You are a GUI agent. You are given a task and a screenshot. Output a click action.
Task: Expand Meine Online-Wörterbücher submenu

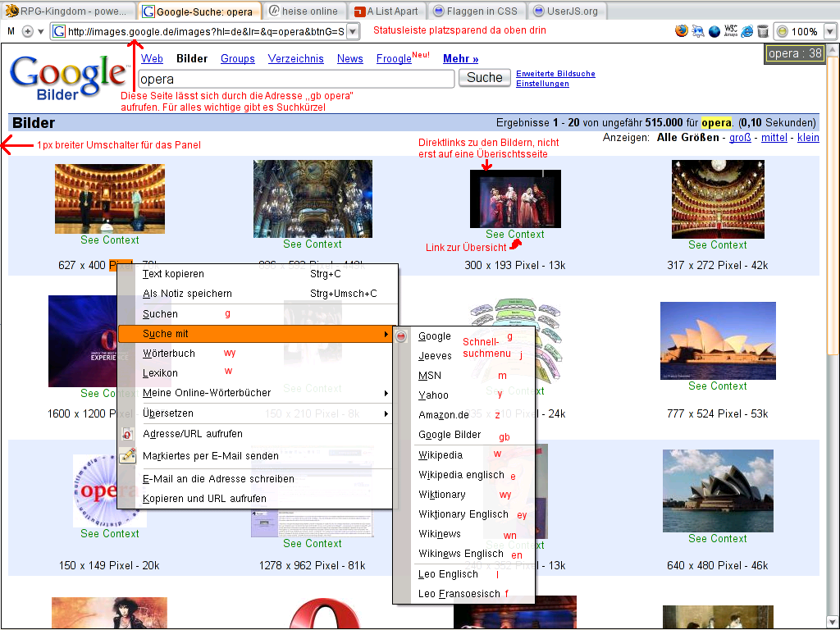[x=258, y=393]
